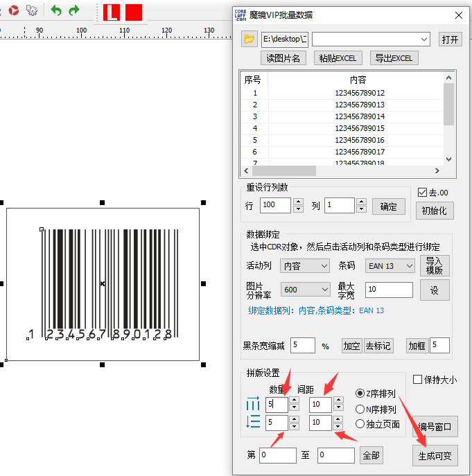Screen dimensions: 472x476
Task: Click the data list scroll-down arrow
Action: point(448,159)
